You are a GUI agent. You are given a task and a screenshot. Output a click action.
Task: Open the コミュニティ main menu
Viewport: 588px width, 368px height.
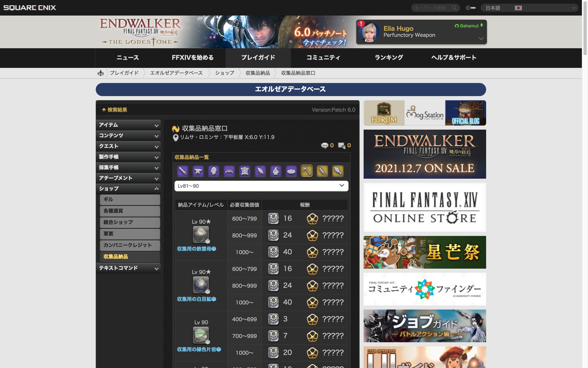(x=323, y=58)
